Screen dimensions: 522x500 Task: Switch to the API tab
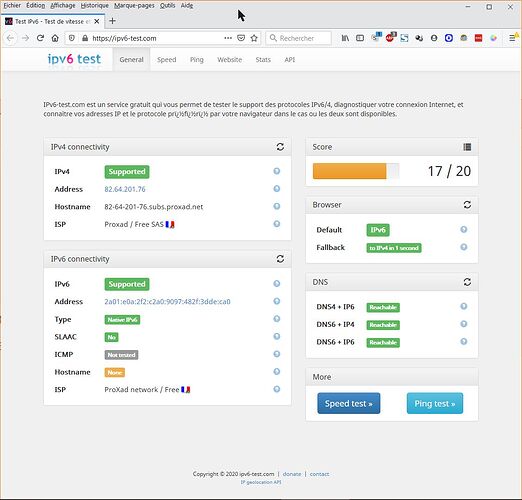(290, 60)
